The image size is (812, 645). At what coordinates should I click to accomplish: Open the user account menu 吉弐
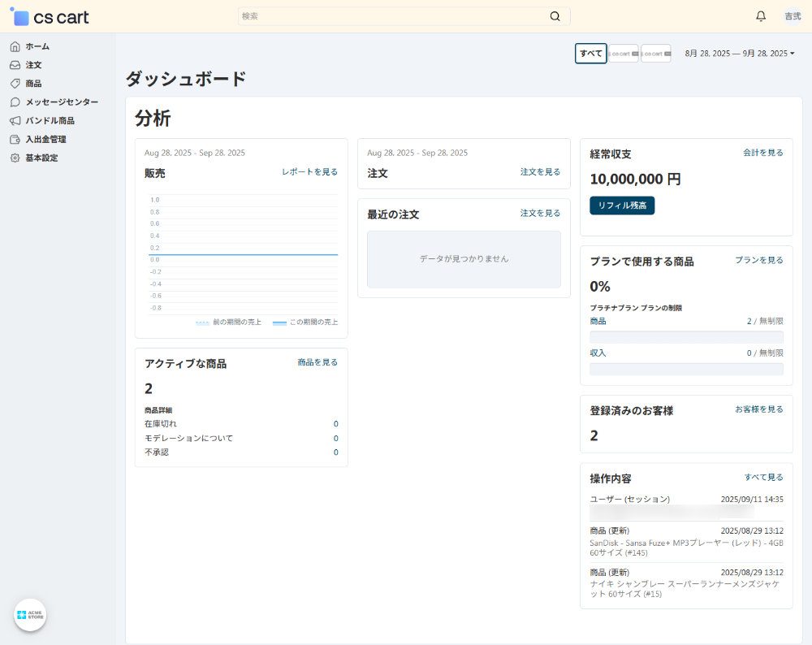tap(792, 16)
